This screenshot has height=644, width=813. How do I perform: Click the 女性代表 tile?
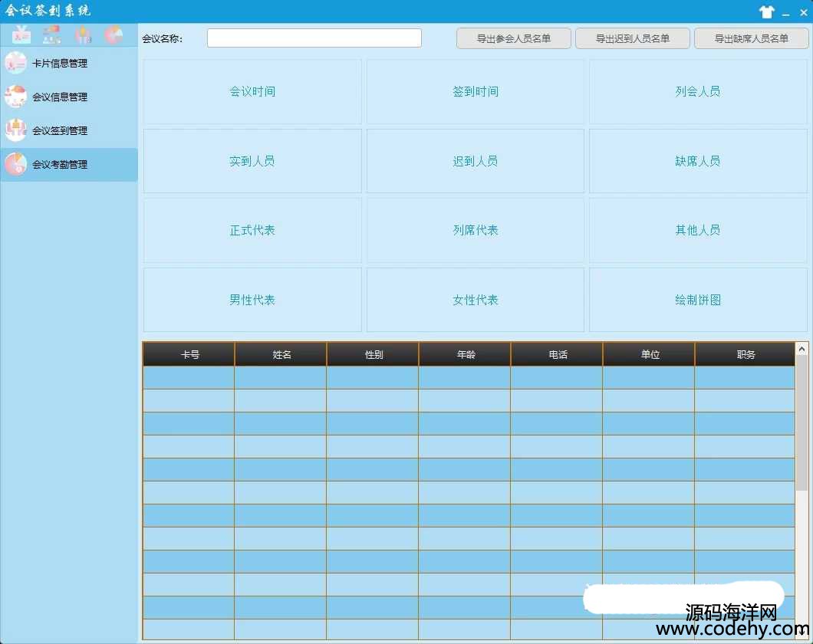[475, 300]
